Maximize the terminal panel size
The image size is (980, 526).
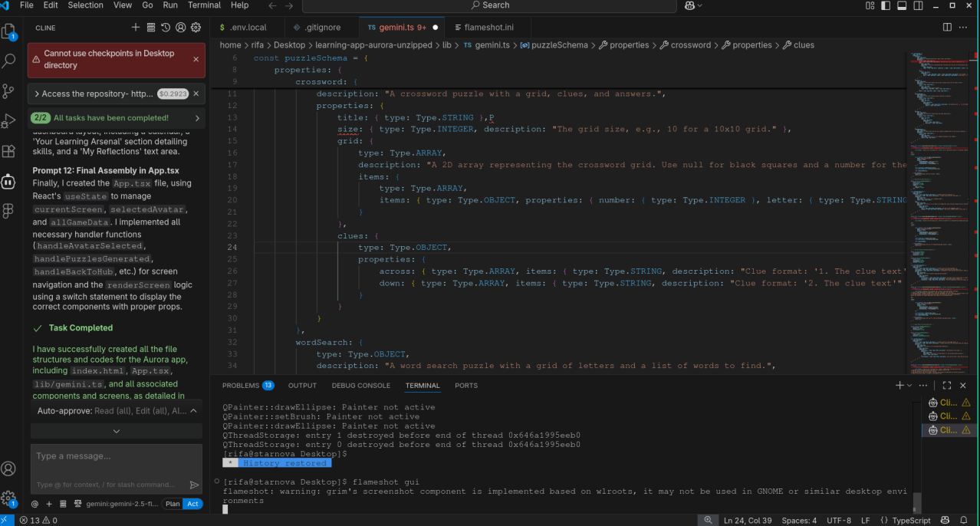[946, 386]
